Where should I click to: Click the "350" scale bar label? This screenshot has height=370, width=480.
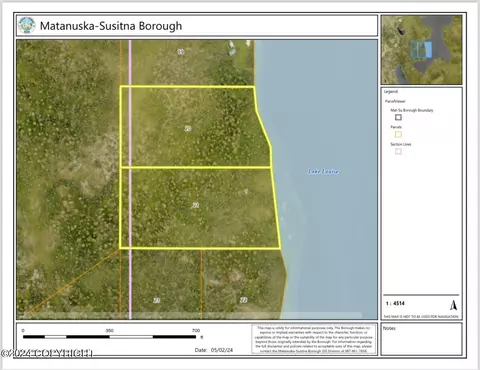coord(110,331)
